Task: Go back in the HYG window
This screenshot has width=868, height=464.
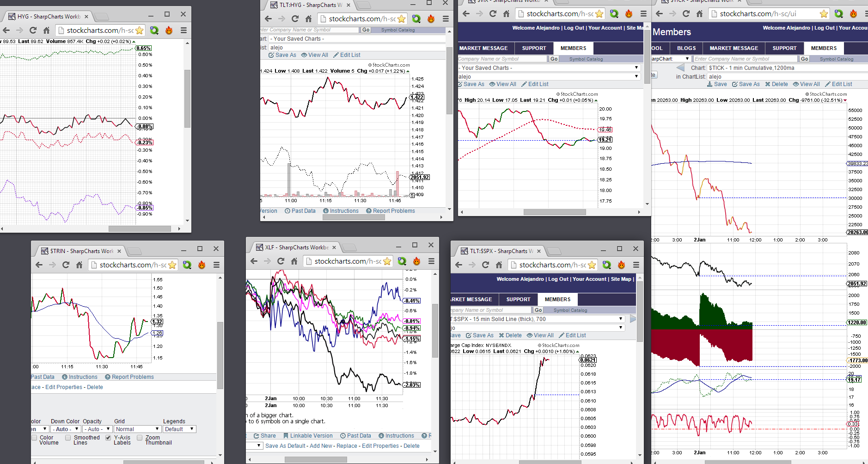Action: point(6,31)
